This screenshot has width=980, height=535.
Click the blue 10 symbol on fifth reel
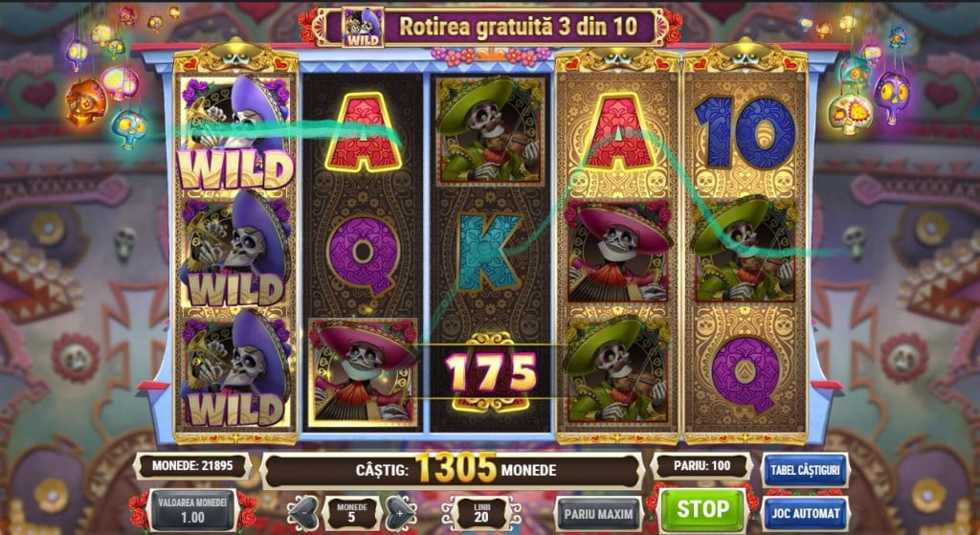click(745, 132)
